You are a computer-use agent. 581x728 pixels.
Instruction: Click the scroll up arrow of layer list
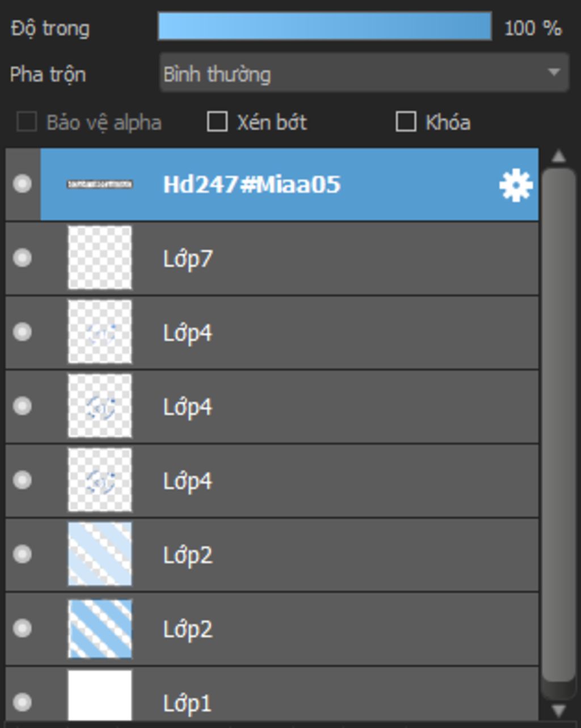[x=559, y=156]
